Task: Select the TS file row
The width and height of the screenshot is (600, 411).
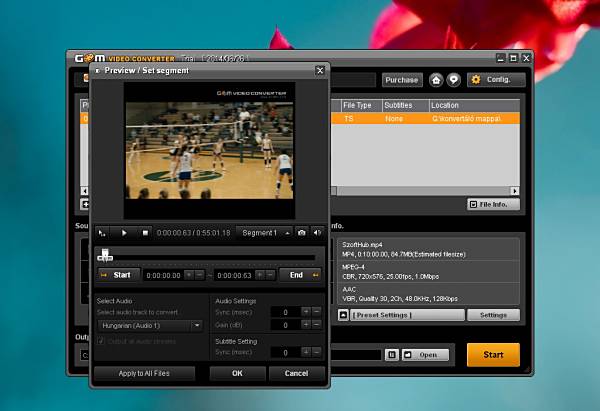Action: coord(425,119)
